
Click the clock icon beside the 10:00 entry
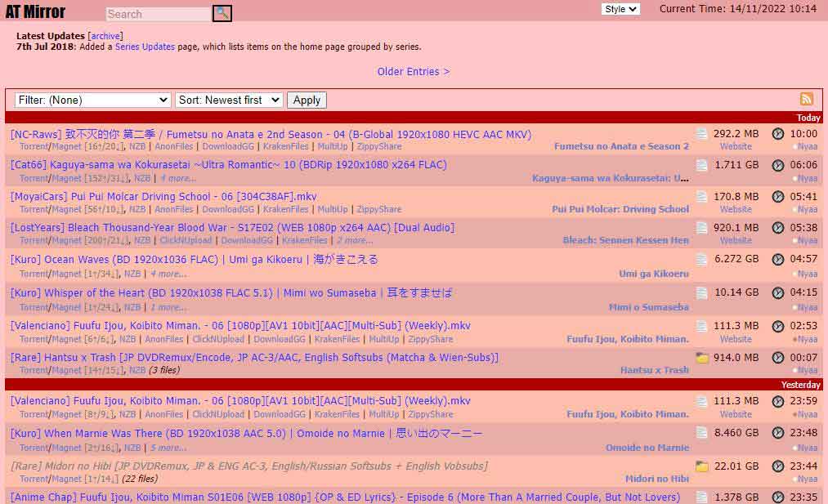(x=778, y=134)
